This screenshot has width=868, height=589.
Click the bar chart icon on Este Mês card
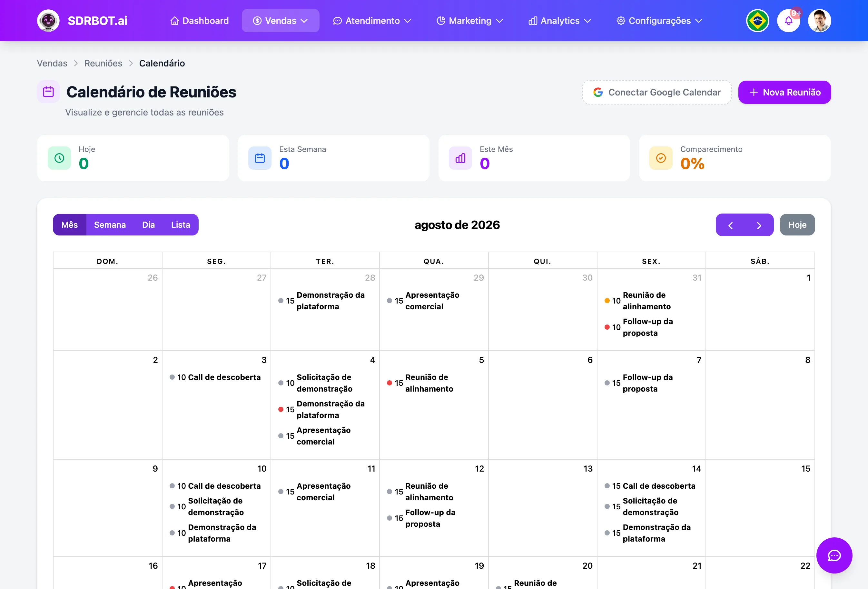(460, 158)
